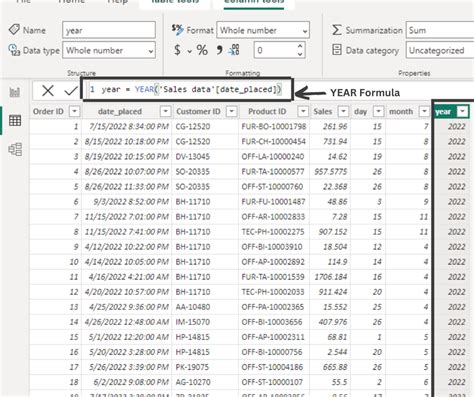The width and height of the screenshot is (474, 397).
Task: Decrease decimal places with down arrow
Action: coord(300,54)
